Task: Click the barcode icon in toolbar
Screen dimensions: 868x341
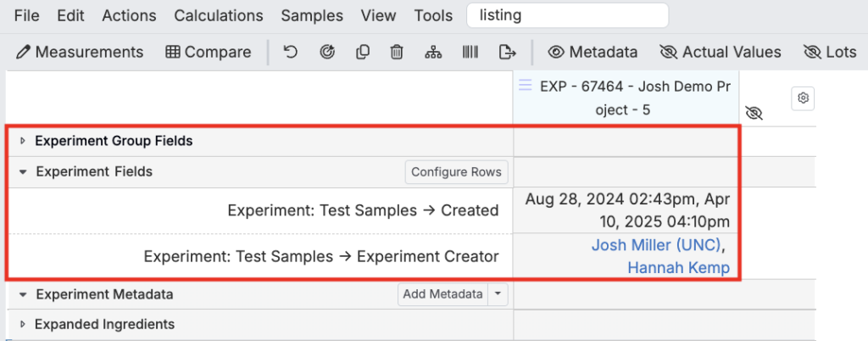Action: (x=470, y=53)
